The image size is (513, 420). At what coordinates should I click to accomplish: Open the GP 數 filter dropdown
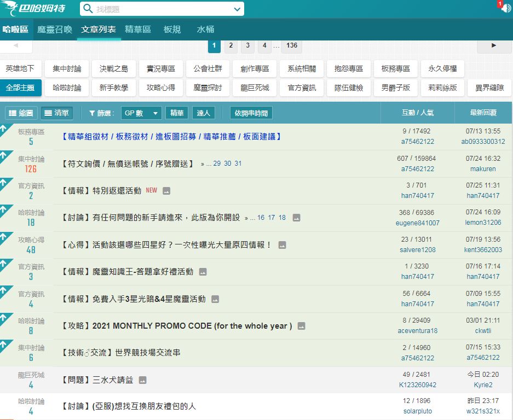click(x=141, y=113)
